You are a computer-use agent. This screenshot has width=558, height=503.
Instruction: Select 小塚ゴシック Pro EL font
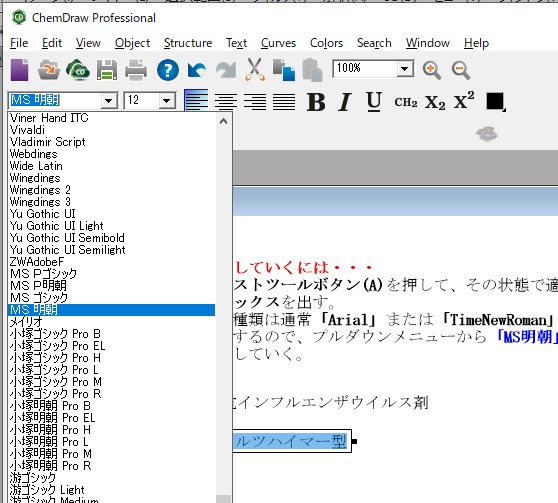click(x=112, y=346)
